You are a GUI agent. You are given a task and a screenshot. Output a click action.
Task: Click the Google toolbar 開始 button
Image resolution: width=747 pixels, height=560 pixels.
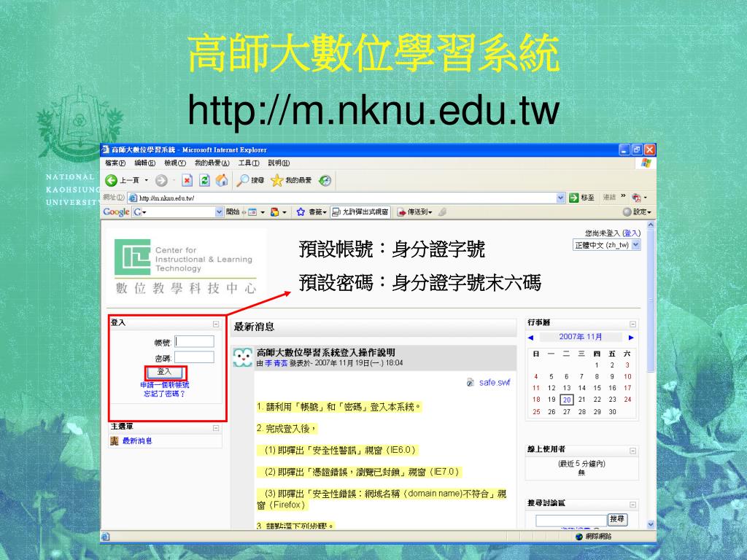233,212
